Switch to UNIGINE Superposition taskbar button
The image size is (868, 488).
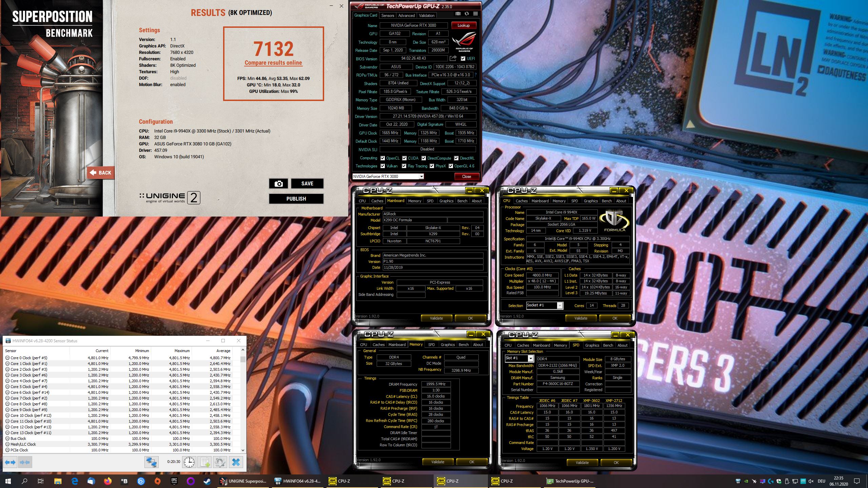[x=243, y=481]
